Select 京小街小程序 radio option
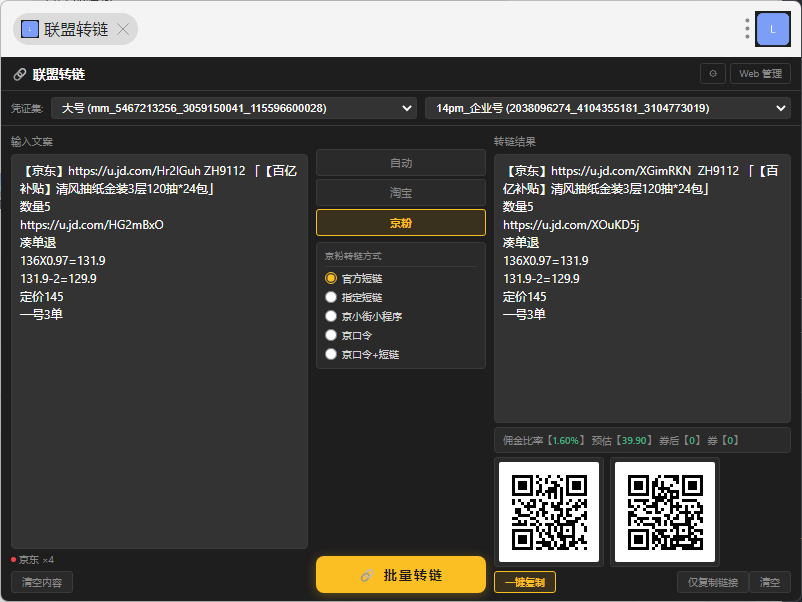Image resolution: width=802 pixels, height=602 pixels. click(x=331, y=316)
